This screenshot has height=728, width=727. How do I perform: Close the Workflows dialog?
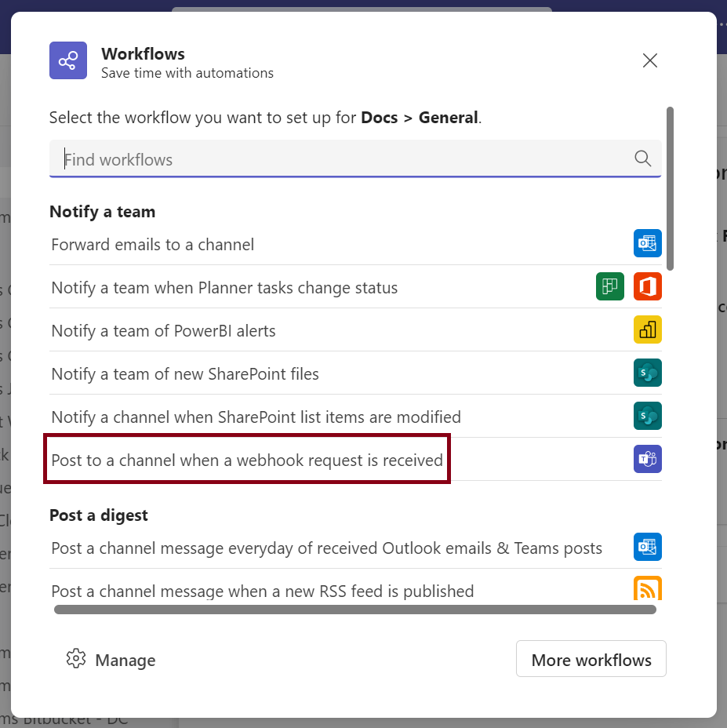click(649, 60)
